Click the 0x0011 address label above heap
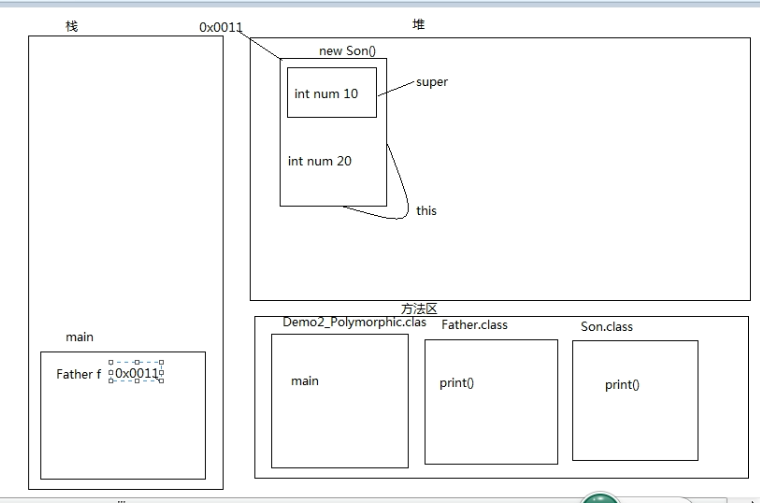The width and height of the screenshot is (760, 503). click(221, 27)
